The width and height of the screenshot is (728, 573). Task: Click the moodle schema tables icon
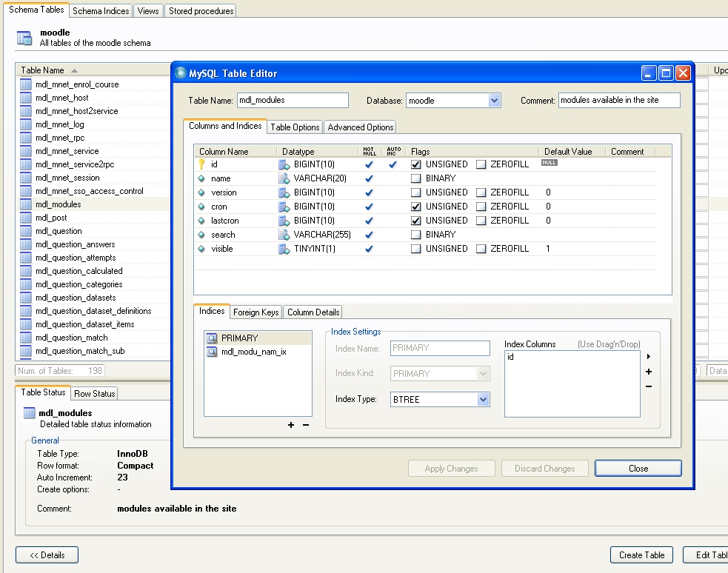(x=24, y=38)
